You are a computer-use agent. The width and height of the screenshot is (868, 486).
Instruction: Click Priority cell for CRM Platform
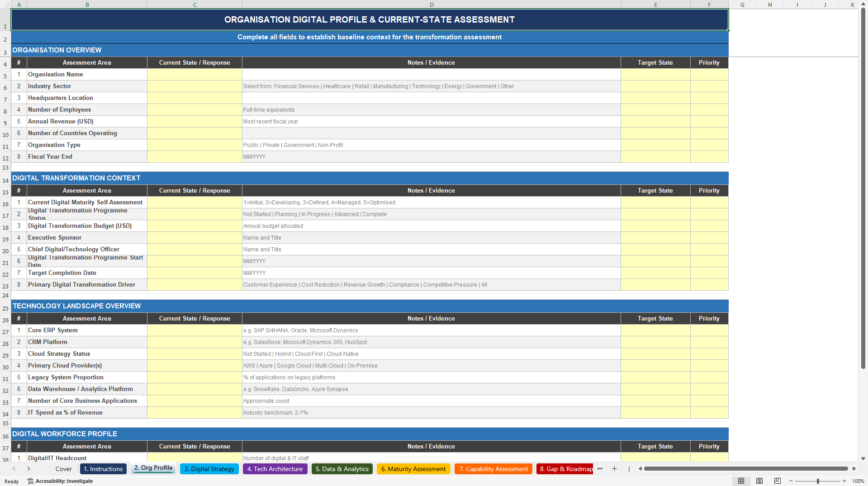709,342
